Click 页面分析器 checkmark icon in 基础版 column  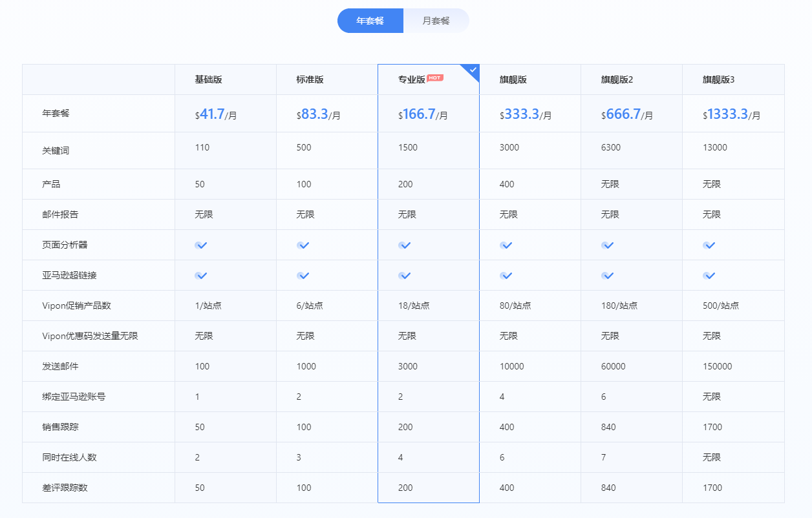pos(201,245)
